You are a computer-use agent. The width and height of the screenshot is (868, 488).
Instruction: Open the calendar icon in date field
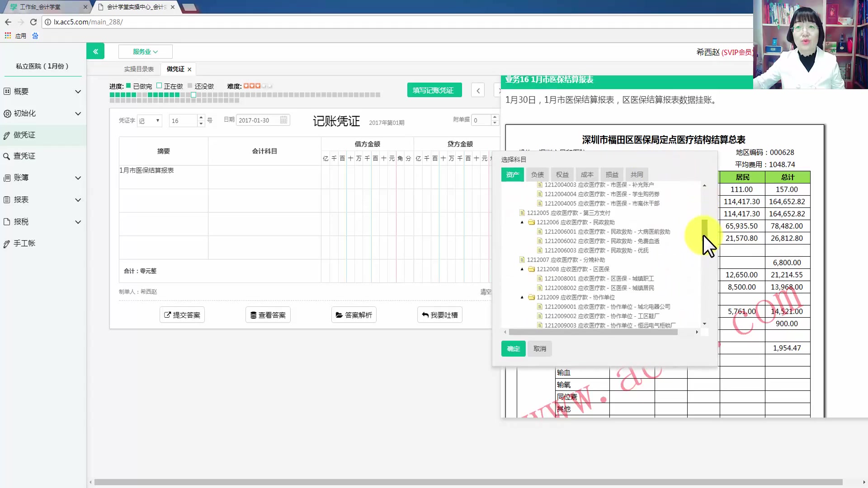click(x=283, y=120)
